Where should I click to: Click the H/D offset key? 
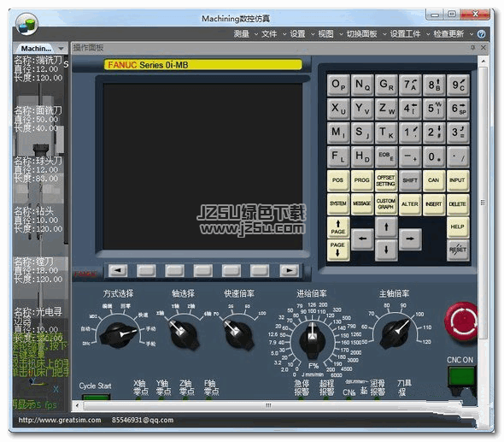(362, 157)
